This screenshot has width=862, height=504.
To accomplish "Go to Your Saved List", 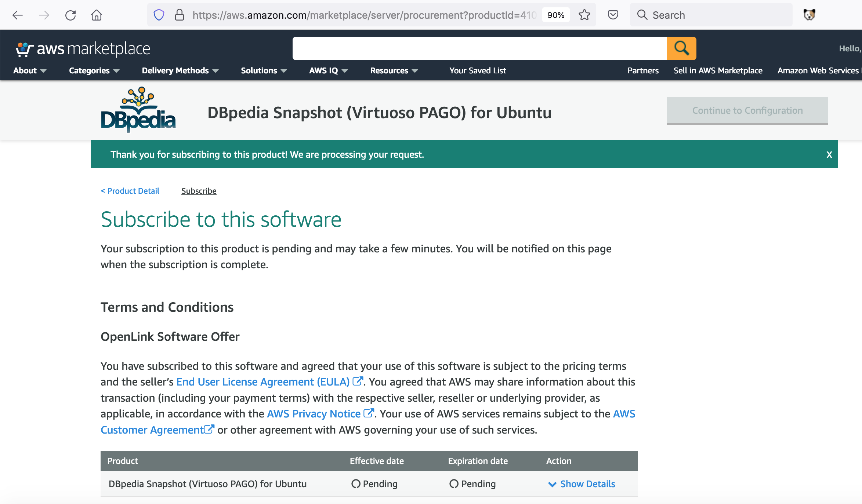I will (477, 70).
